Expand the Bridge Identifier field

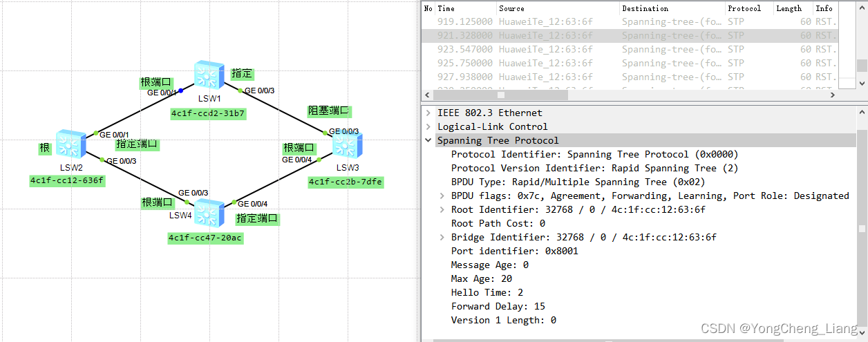pyautogui.click(x=442, y=237)
